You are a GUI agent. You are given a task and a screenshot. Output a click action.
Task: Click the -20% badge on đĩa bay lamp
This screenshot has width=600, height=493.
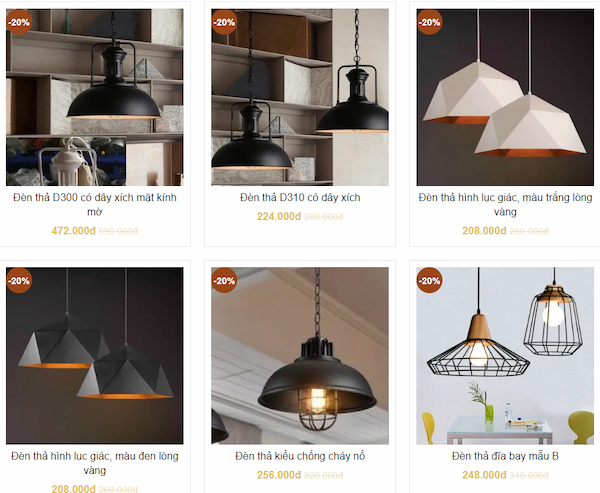pos(429,281)
